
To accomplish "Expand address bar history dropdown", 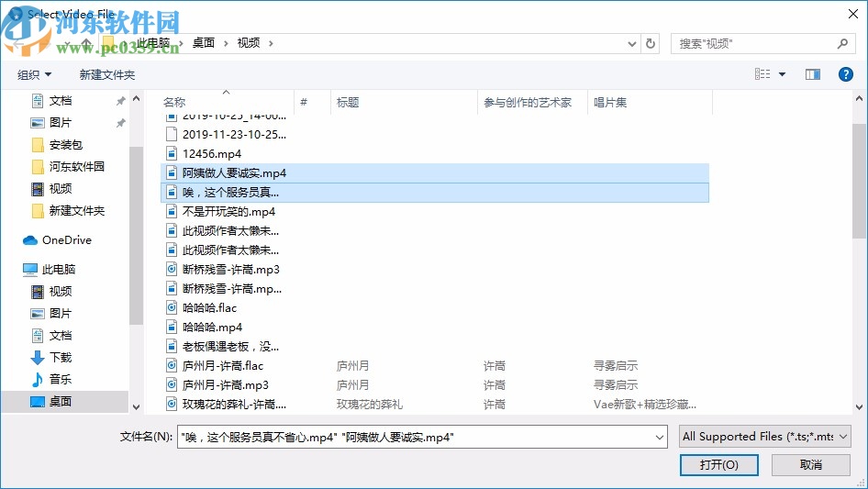I will tap(631, 44).
